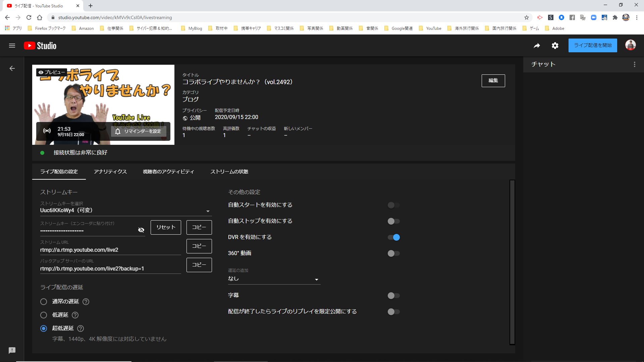Viewport: 644px width, 362px height.
Task: Click コピー button for stream key
Action: tap(198, 227)
